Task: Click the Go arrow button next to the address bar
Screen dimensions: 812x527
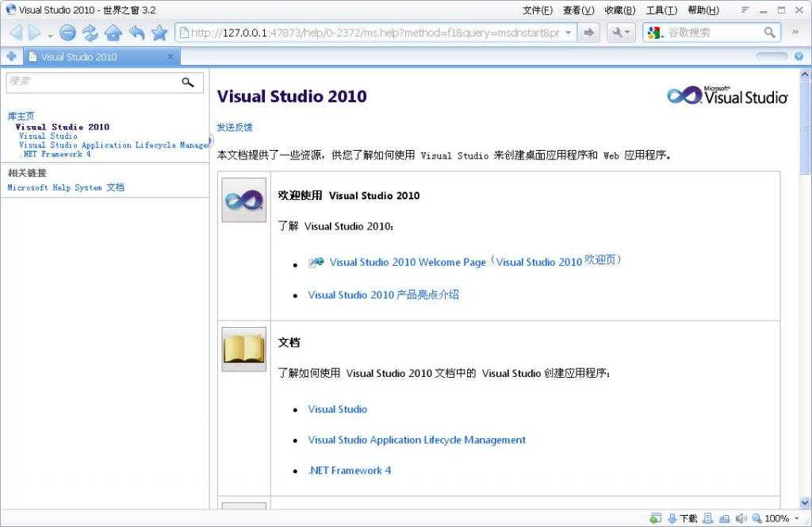Action: coord(589,33)
